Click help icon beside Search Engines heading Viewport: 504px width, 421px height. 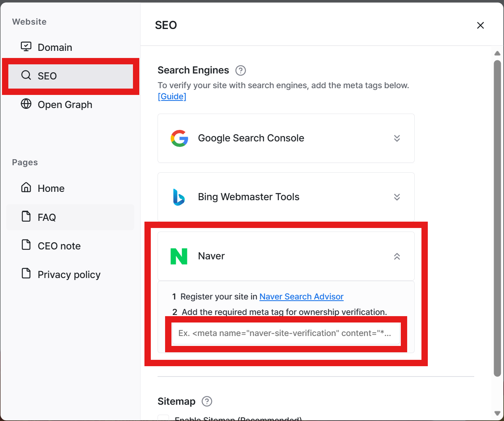(x=240, y=70)
